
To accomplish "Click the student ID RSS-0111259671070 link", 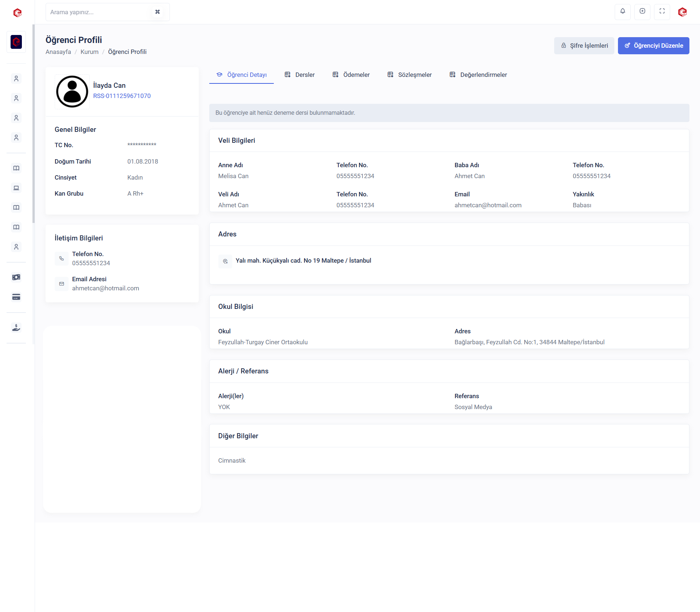I will click(x=122, y=96).
